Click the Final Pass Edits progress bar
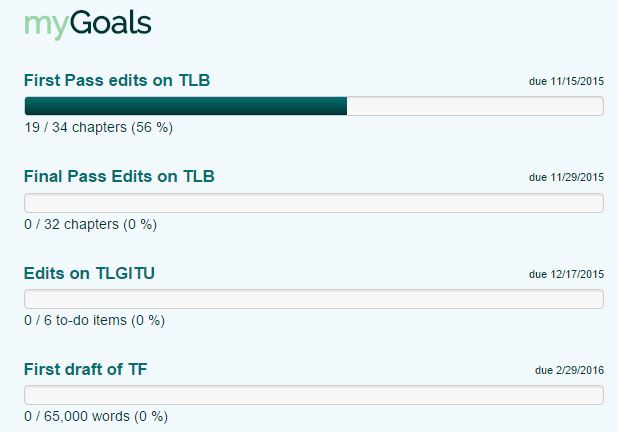This screenshot has width=618, height=432. [x=313, y=203]
